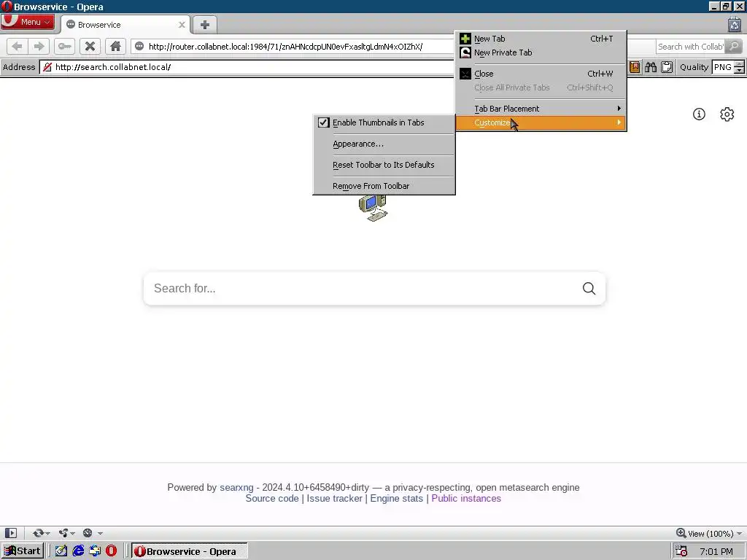This screenshot has height=560, width=747.
Task: Close the Browservice tab
Action: tap(182, 25)
